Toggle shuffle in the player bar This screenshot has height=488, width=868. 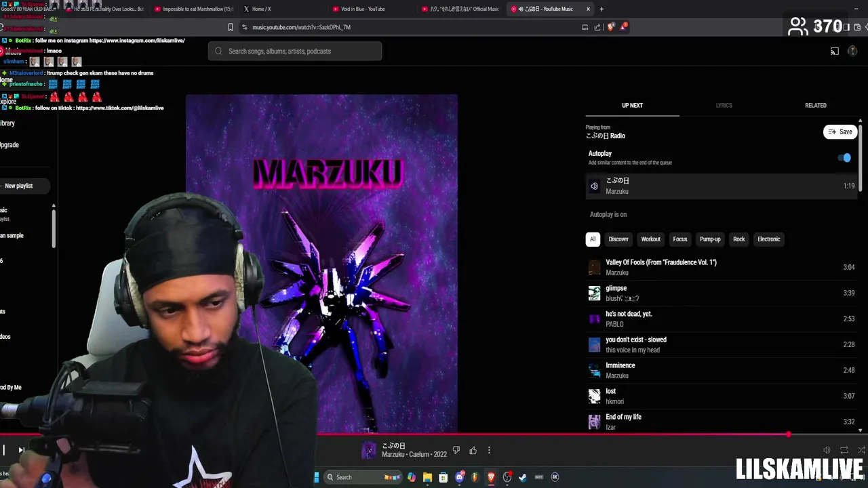click(861, 450)
